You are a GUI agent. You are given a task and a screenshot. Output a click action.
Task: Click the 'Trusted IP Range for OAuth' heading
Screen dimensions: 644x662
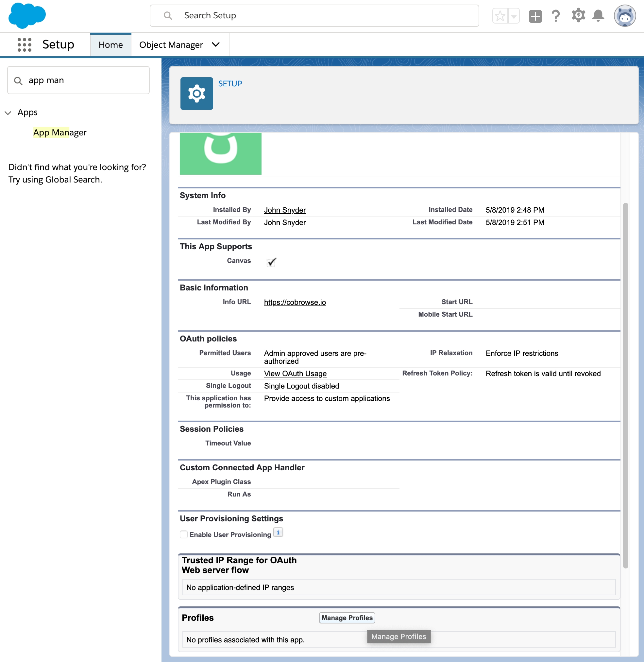239,565
